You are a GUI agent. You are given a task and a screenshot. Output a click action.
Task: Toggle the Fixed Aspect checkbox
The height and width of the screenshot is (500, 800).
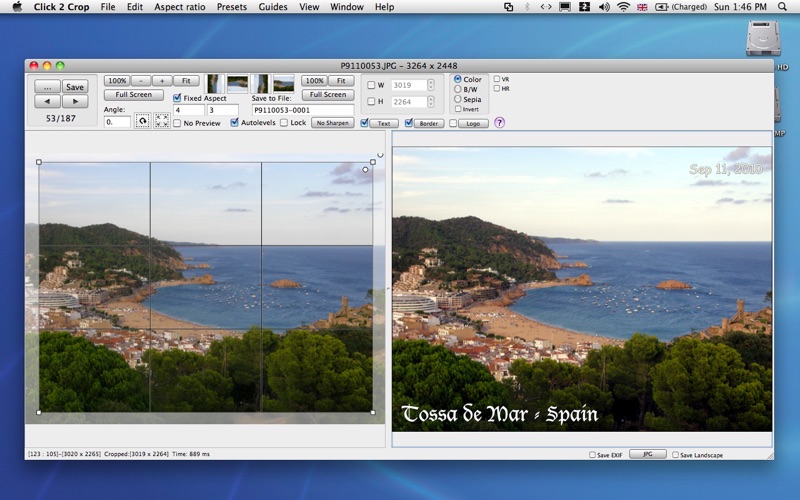pyautogui.click(x=177, y=97)
